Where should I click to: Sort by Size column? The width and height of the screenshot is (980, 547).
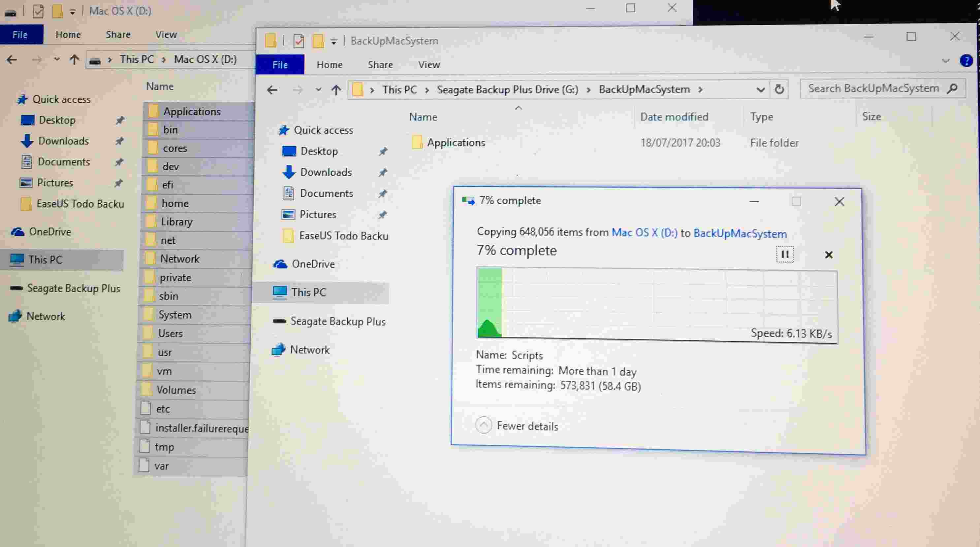click(x=871, y=117)
